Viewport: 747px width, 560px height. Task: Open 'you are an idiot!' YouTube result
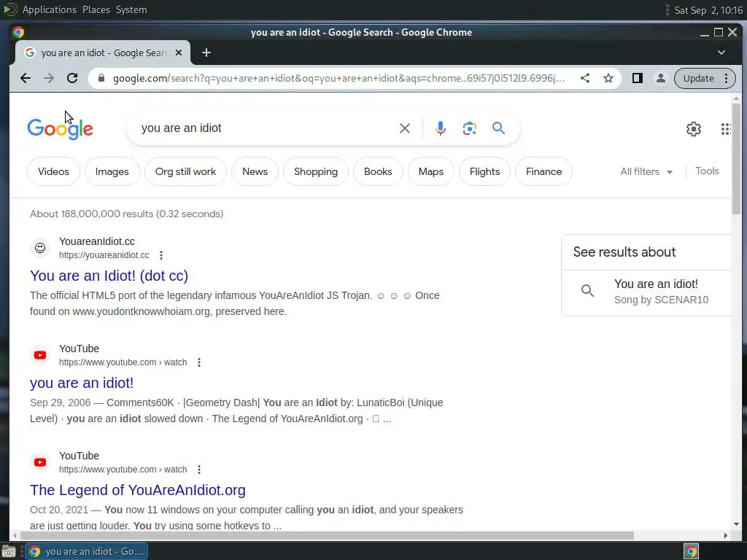[82, 383]
